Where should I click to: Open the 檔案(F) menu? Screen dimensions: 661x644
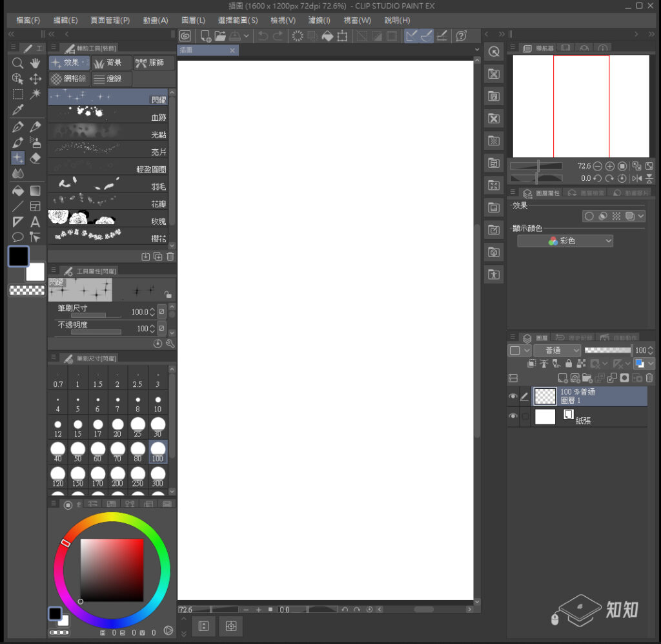tap(28, 20)
